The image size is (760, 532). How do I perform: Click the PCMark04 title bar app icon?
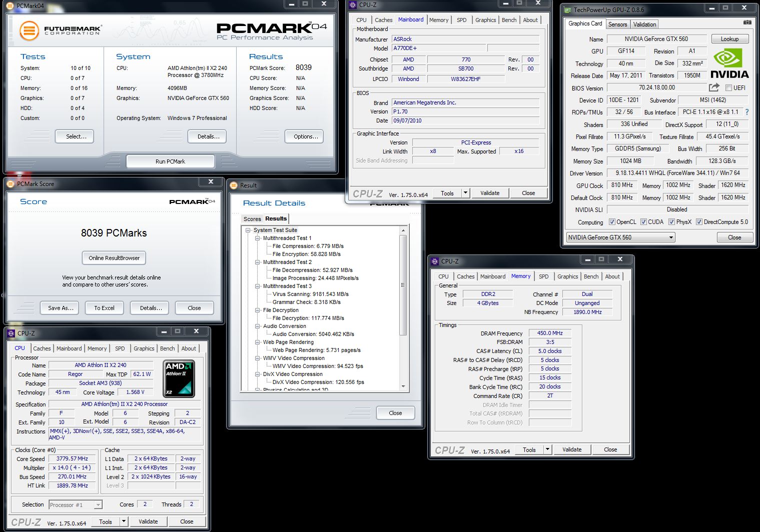[x=11, y=6]
